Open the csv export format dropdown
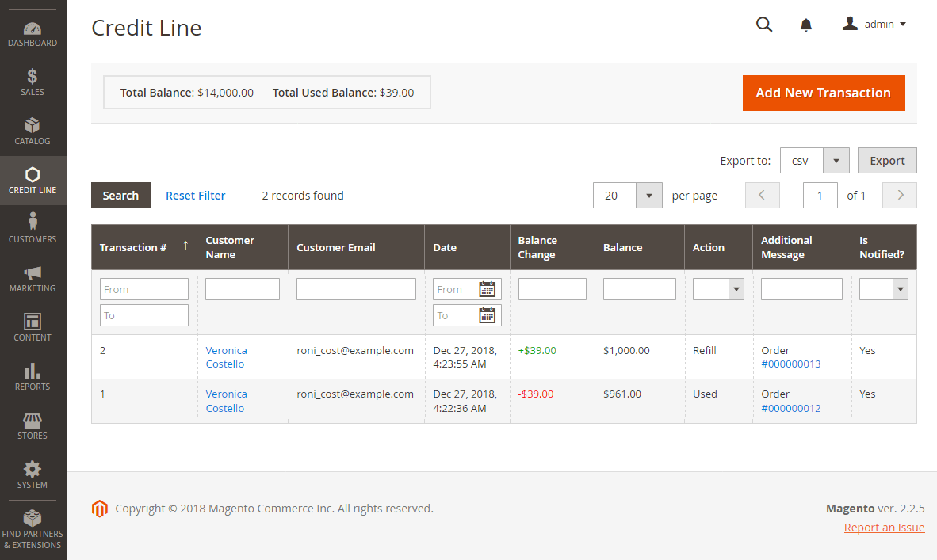This screenshot has height=560, width=937. pyautogui.click(x=836, y=161)
